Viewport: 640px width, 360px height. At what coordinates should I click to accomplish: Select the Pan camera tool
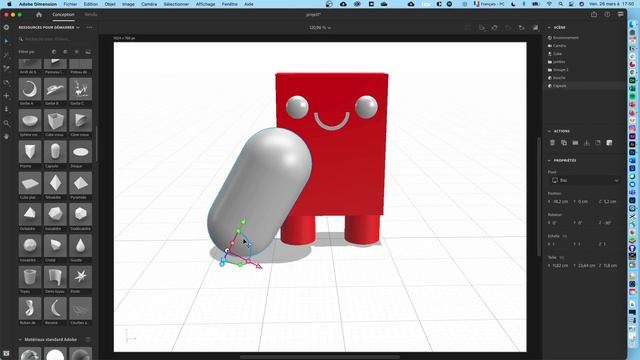(x=6, y=96)
